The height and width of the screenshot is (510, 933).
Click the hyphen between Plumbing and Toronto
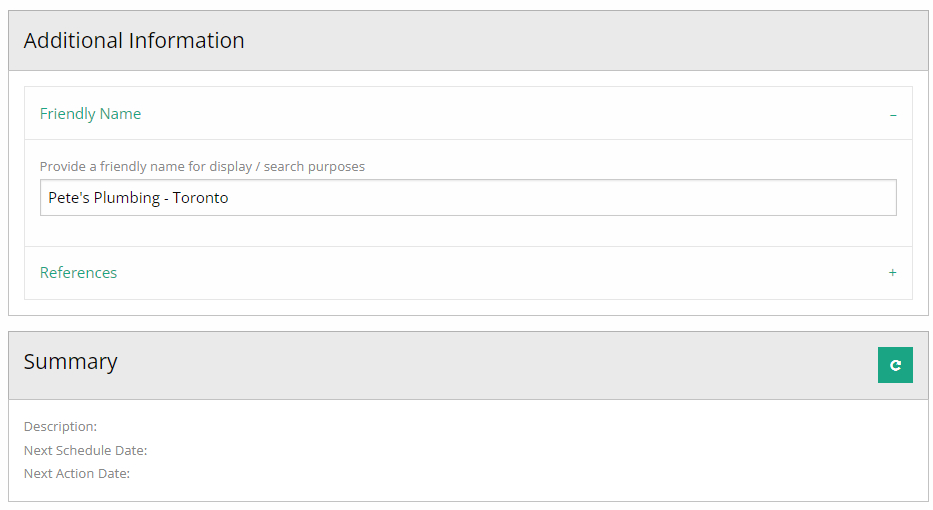tap(167, 199)
